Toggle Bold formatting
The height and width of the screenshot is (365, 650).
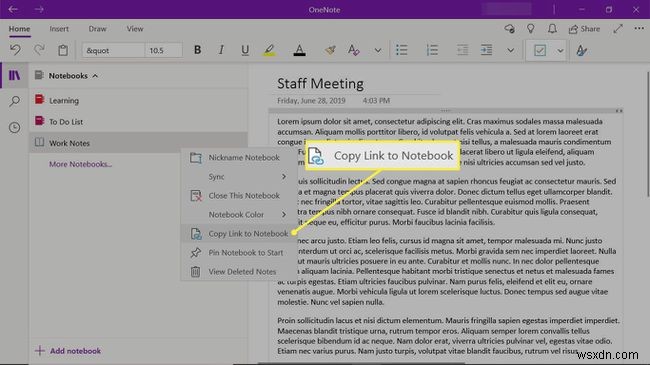coord(197,50)
